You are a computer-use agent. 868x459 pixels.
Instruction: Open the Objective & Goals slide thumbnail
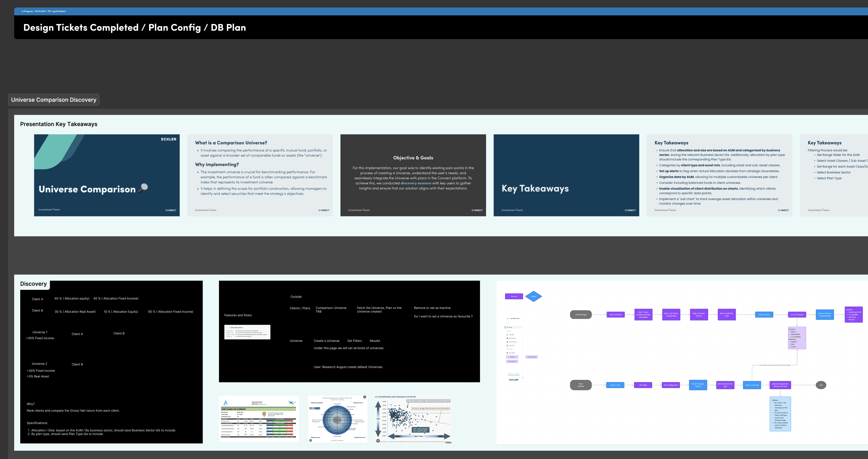pos(413,175)
